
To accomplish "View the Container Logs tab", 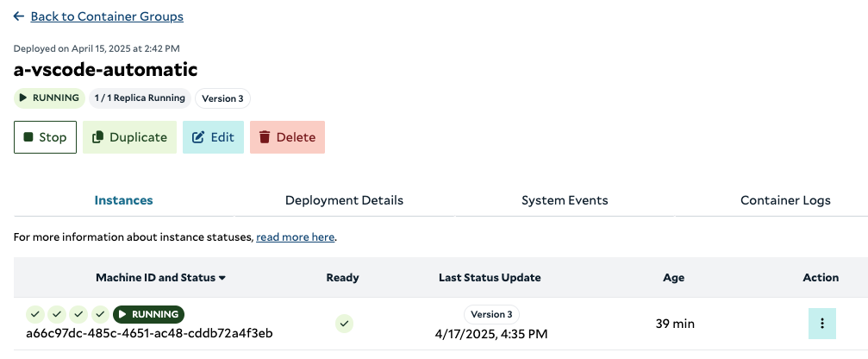I will [785, 200].
